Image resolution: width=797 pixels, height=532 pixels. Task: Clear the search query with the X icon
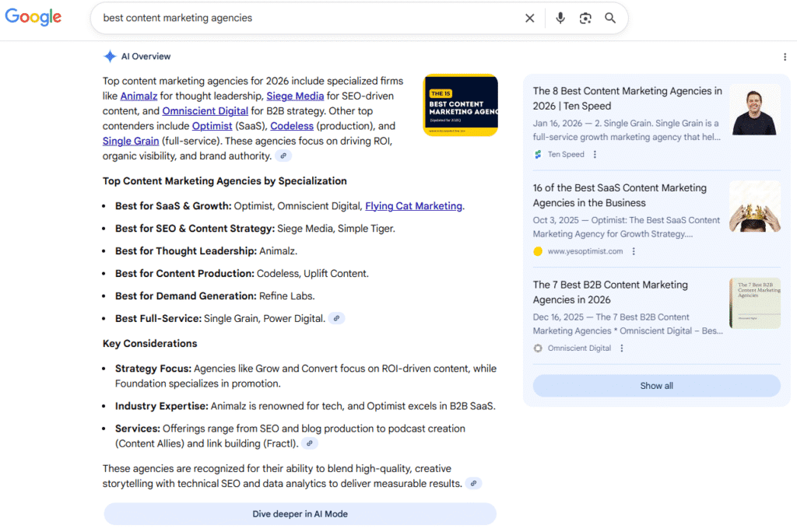click(x=529, y=18)
